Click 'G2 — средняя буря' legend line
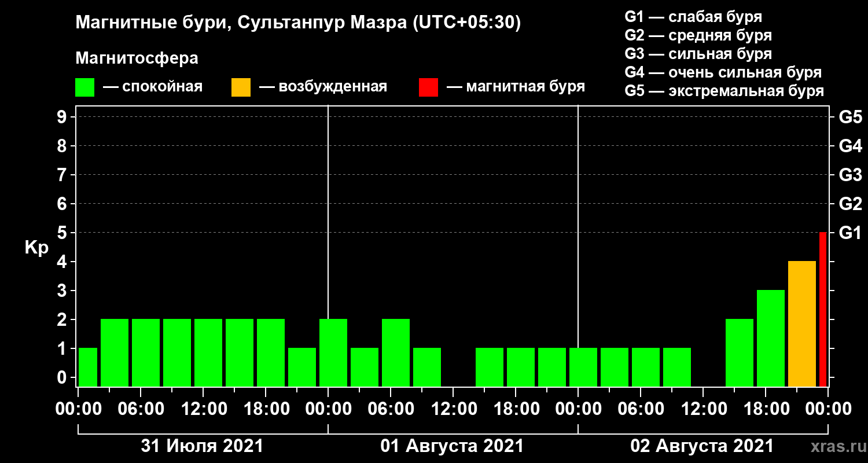The height and width of the screenshot is (463, 868). pos(698,35)
